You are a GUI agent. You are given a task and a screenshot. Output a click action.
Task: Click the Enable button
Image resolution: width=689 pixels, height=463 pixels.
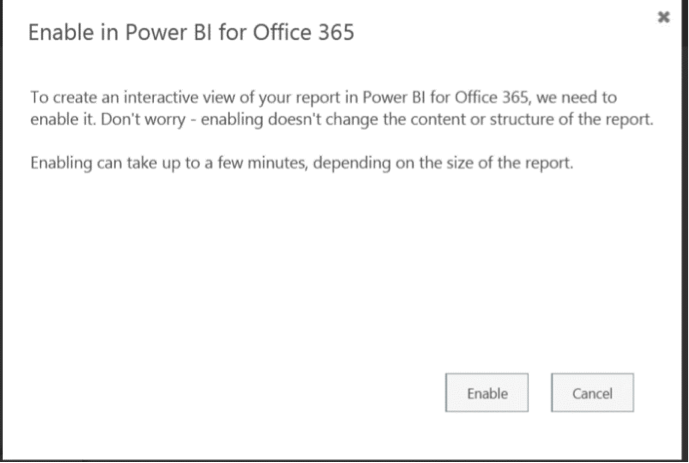(487, 394)
